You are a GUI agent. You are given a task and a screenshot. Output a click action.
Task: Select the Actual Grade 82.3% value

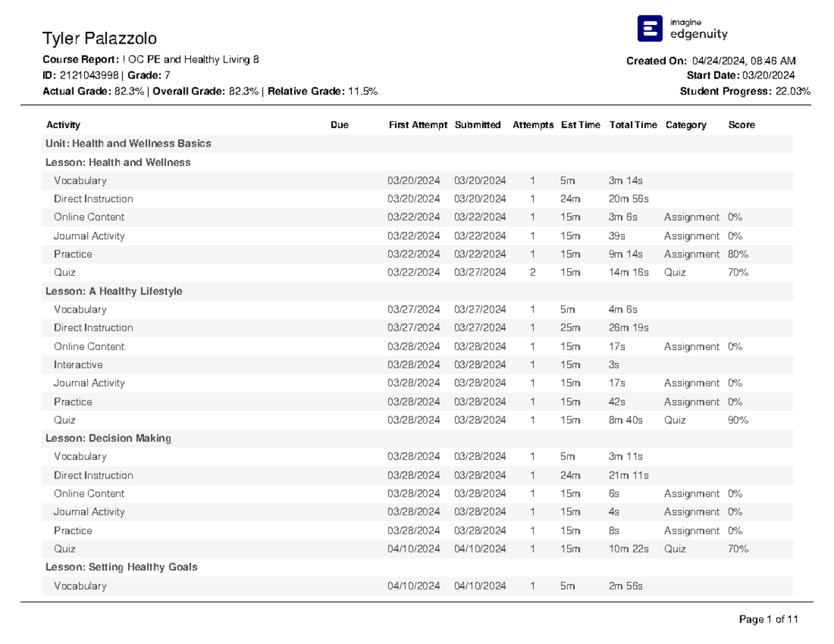tap(128, 91)
